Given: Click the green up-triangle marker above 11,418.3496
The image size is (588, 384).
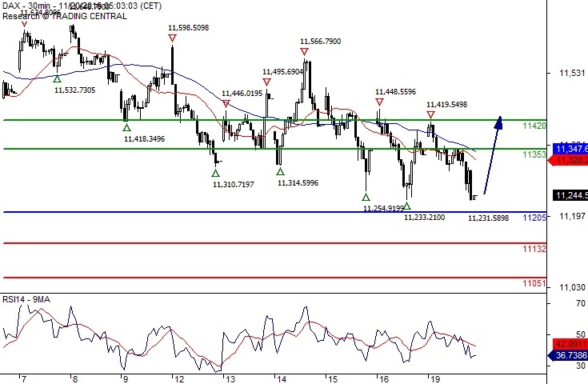Looking at the screenshot, I should [x=126, y=127].
